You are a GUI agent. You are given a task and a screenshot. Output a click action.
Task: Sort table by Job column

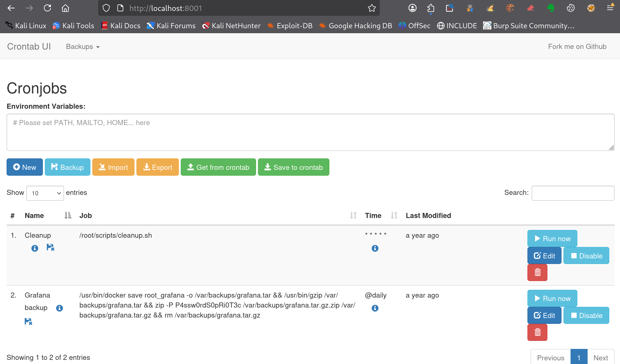point(218,216)
